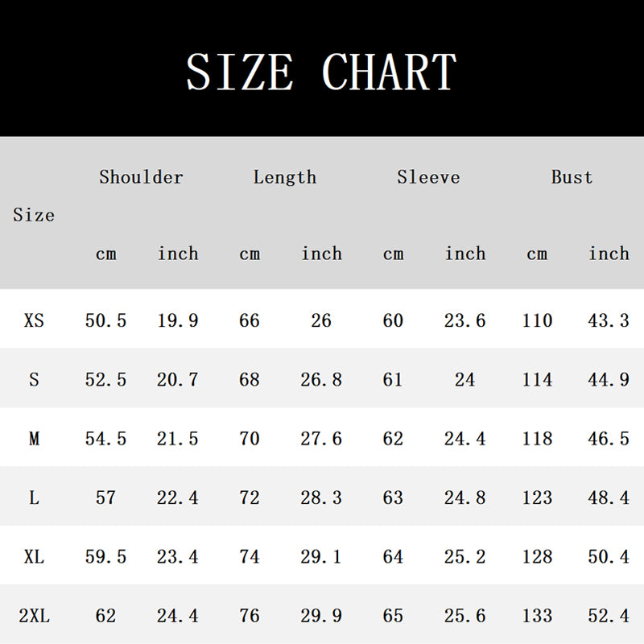Select the XS sleeve value 23.6 inch
The height and width of the screenshot is (644, 644).
click(x=465, y=320)
